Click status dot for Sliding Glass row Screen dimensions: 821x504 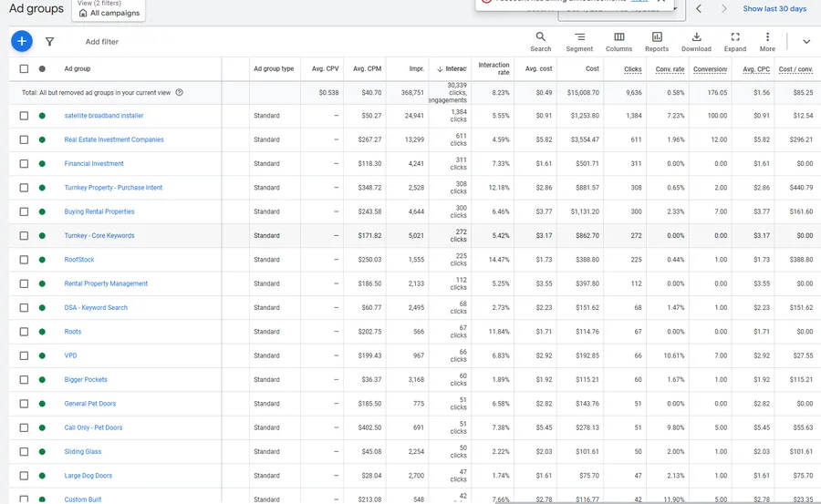click(x=42, y=452)
